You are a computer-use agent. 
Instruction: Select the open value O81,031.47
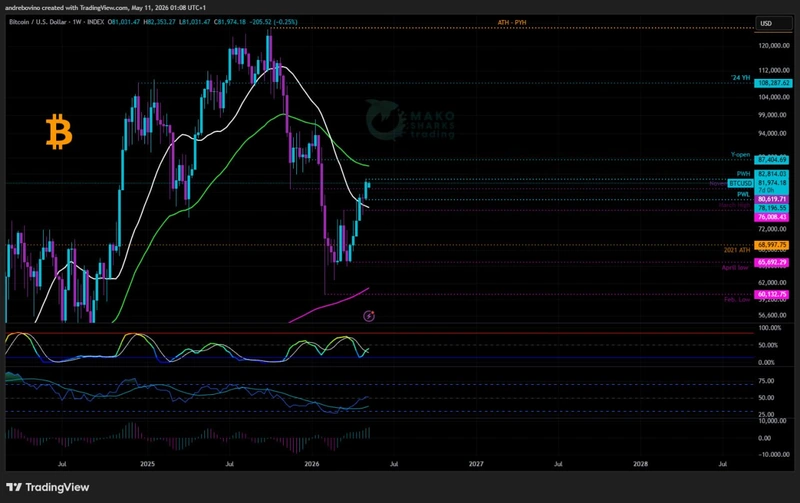point(123,22)
